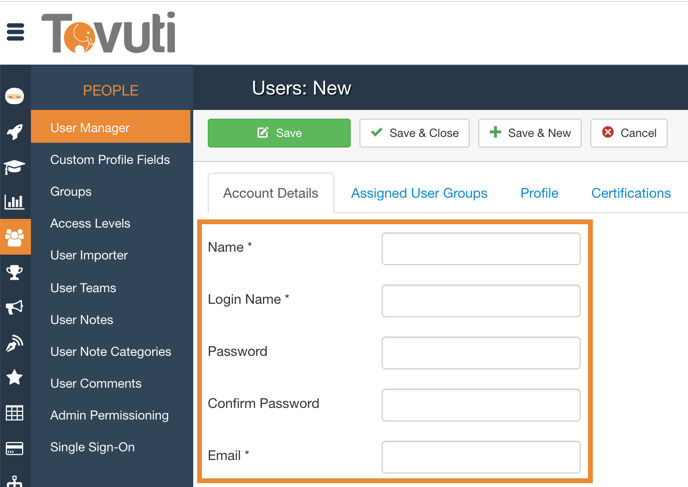
Task: Click the rocket icon in sidebar
Action: click(x=15, y=132)
